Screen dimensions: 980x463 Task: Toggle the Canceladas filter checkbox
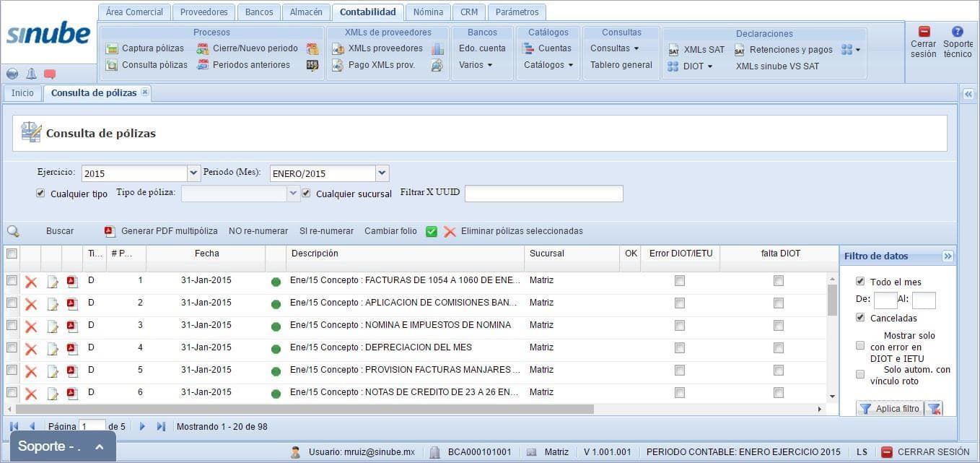860,318
